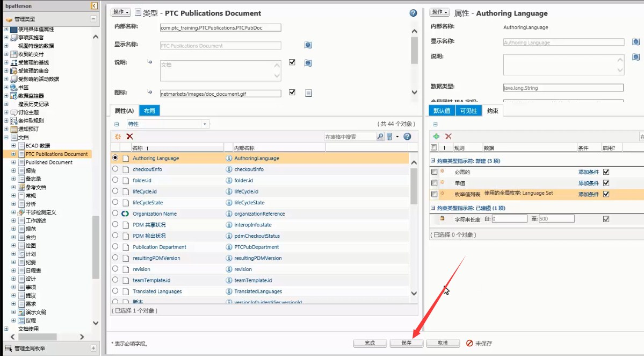The width and height of the screenshot is (644, 356).
Task: Open the attribute Actions dropdown
Action: 439,12
